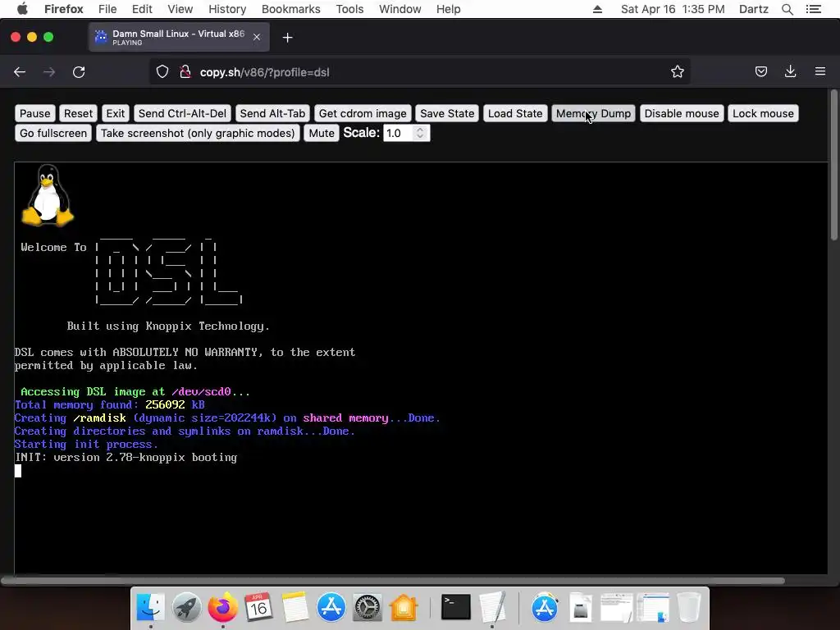840x630 pixels.
Task: Click the tracking protection shield icon
Action: click(x=162, y=72)
